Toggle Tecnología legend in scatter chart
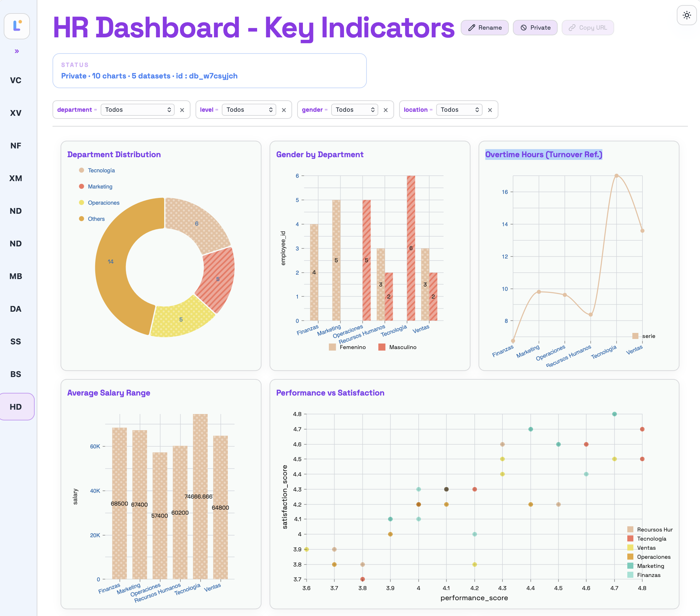 (646, 539)
